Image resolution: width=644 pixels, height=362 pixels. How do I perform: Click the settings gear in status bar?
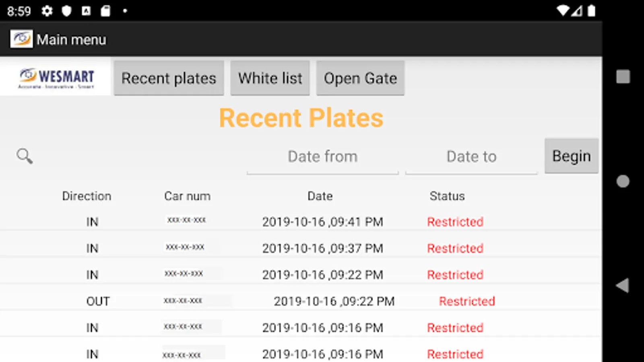tap(47, 11)
